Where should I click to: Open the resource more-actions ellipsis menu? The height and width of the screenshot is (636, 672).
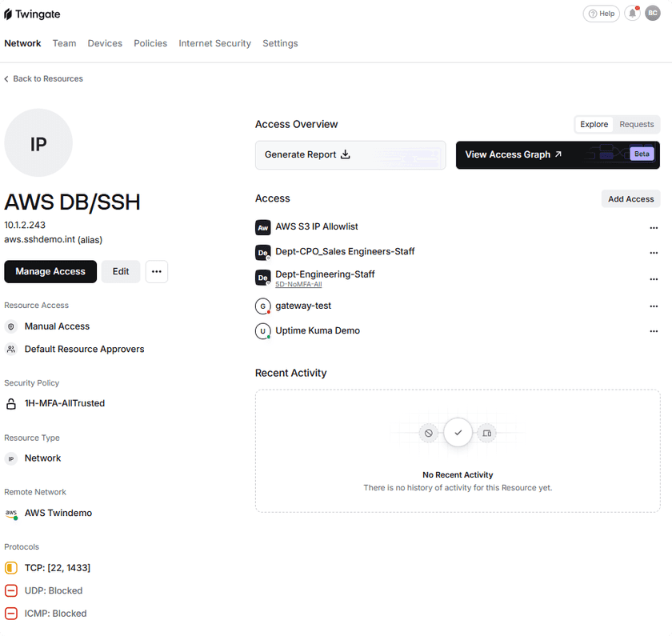pos(157,271)
